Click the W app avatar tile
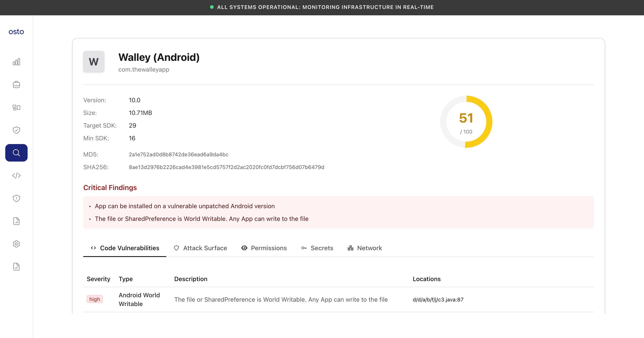The width and height of the screenshot is (644, 338). 94,62
